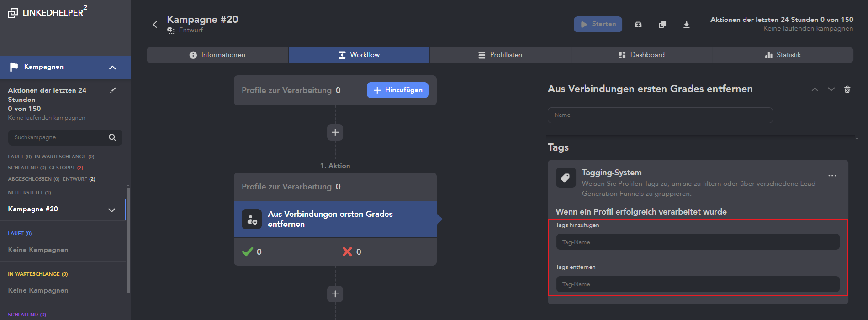
Task: Click the duplicate campaign icon
Action: (662, 25)
